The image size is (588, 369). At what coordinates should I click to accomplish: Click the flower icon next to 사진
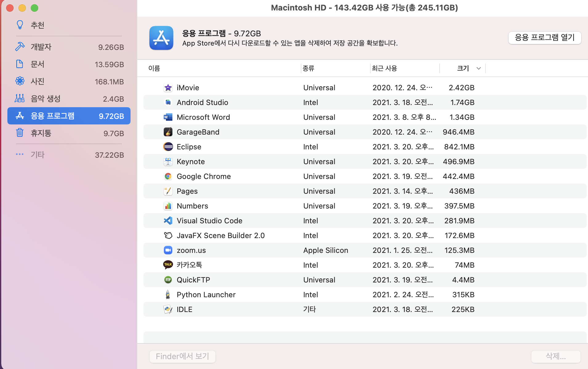click(x=20, y=81)
